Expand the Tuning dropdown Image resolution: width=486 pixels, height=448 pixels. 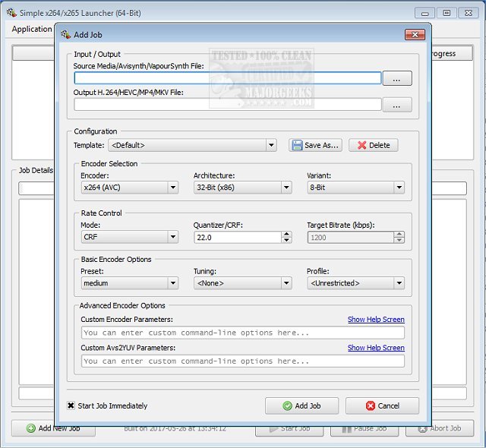pyautogui.click(x=243, y=283)
